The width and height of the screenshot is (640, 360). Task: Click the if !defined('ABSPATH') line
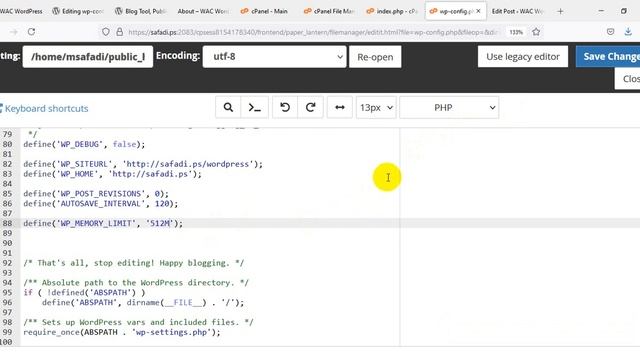(x=84, y=293)
